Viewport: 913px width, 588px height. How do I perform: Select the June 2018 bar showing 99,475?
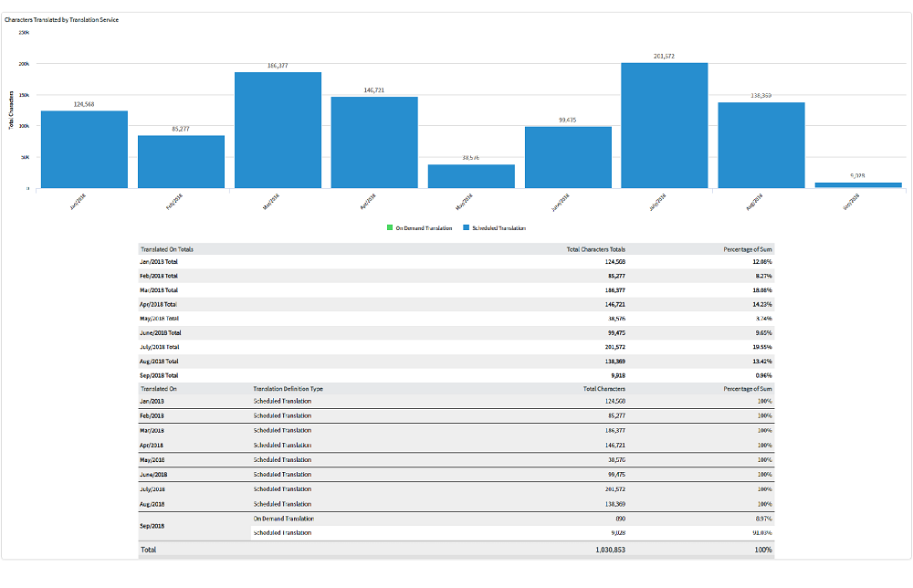pyautogui.click(x=568, y=157)
